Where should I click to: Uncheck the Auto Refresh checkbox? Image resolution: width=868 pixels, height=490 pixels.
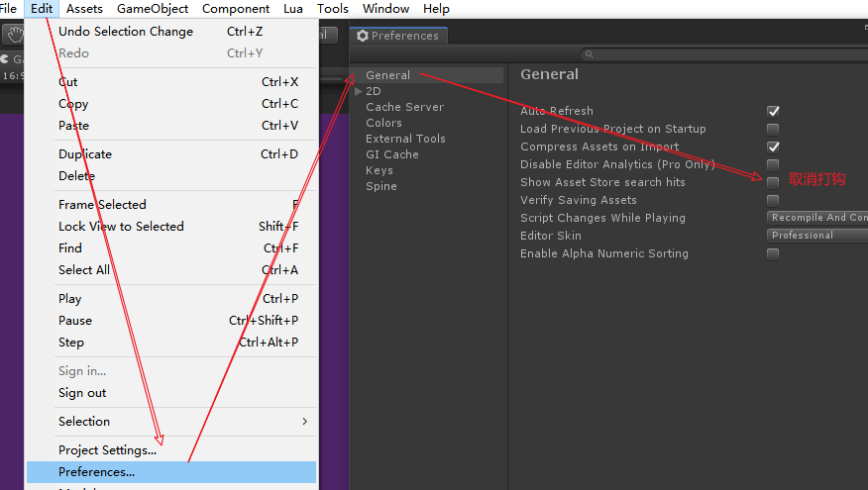(x=773, y=111)
